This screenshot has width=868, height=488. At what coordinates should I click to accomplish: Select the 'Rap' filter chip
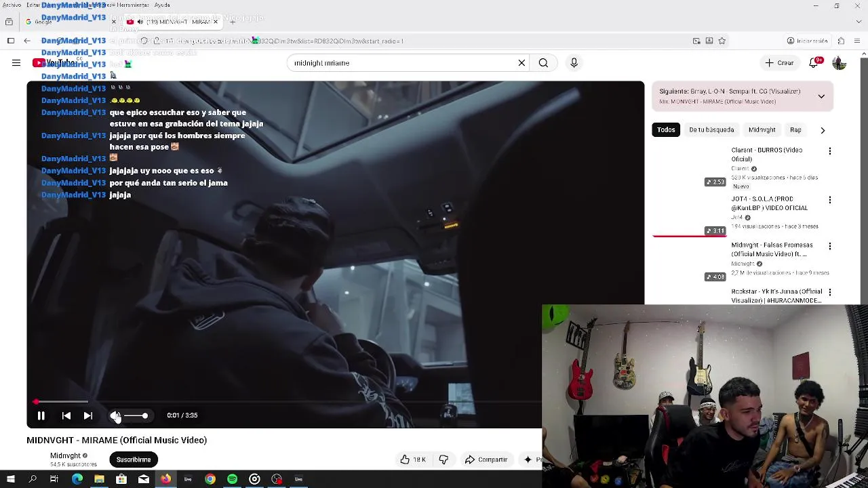(x=795, y=129)
